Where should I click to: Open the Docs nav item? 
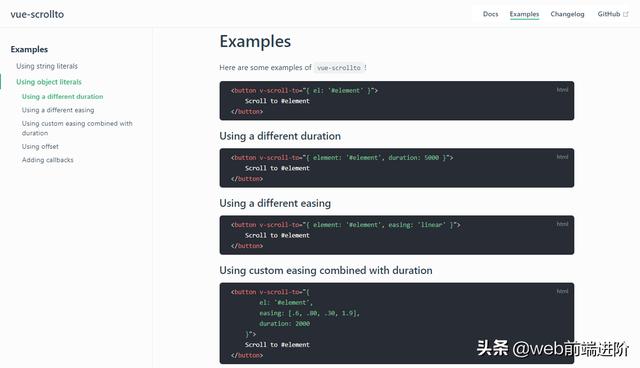[x=490, y=14]
